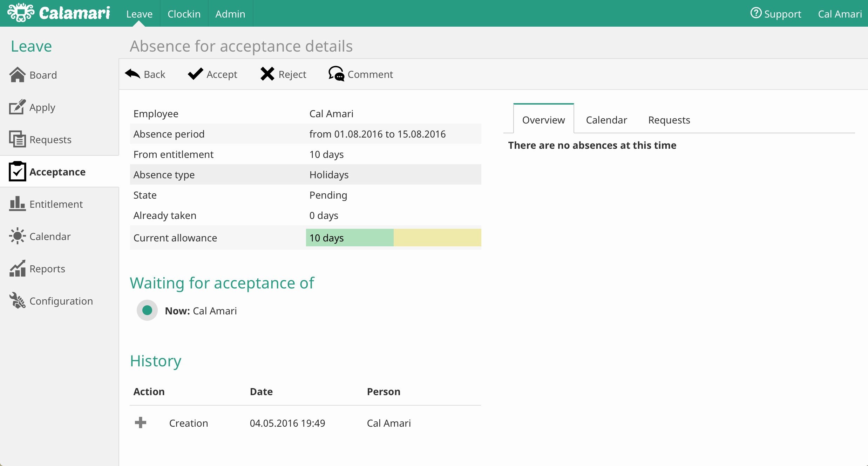Add a Comment to request
Image resolution: width=868 pixels, height=466 pixels.
pyautogui.click(x=360, y=74)
